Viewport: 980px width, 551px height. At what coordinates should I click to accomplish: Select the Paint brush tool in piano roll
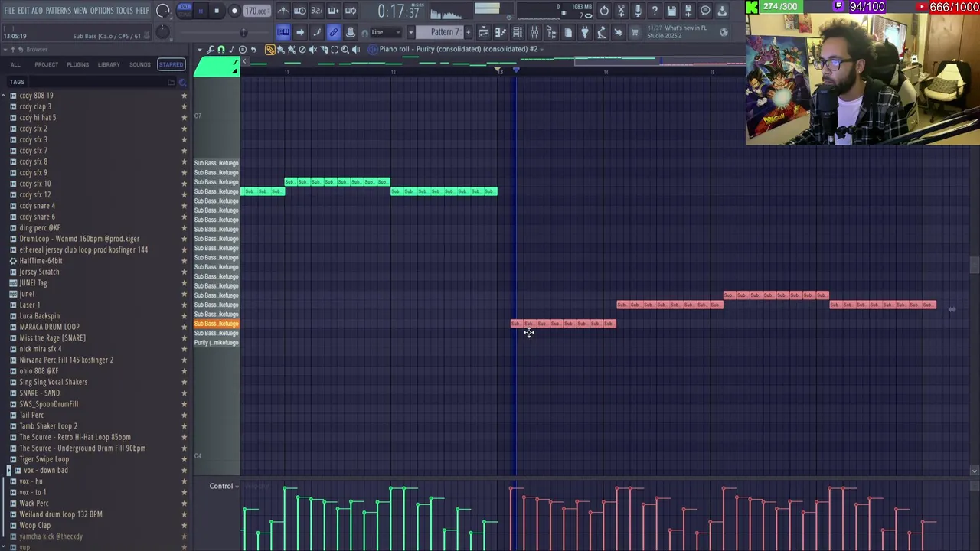point(281,49)
